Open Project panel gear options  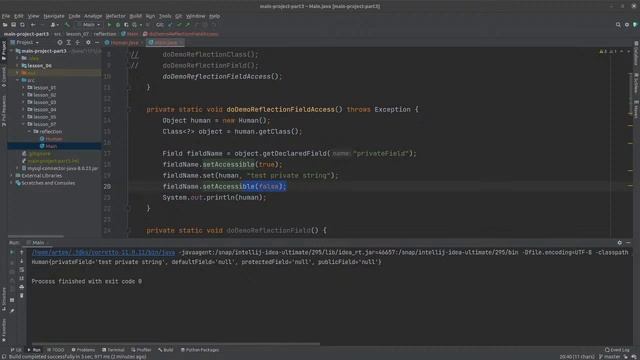point(88,42)
